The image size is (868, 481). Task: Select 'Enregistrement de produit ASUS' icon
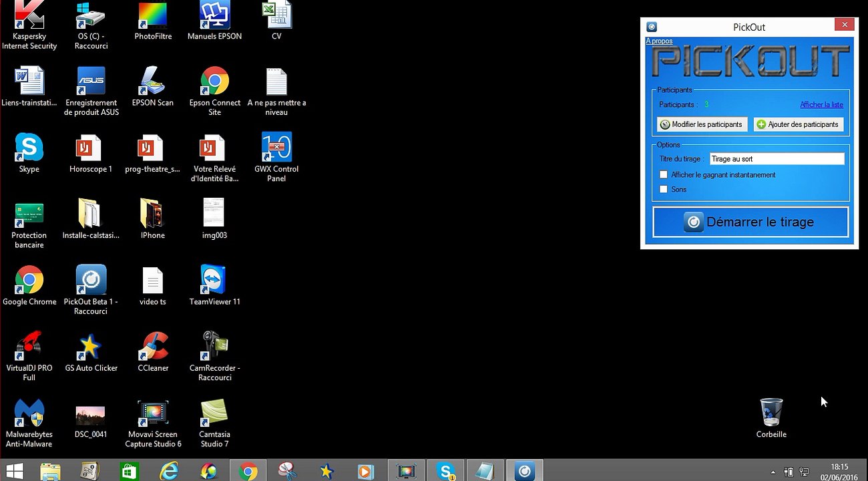tap(91, 92)
